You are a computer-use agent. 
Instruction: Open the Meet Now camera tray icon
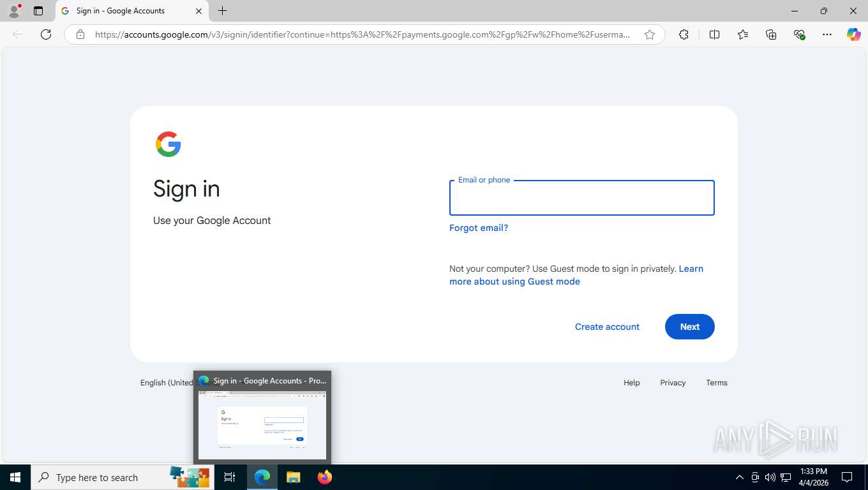point(755,477)
